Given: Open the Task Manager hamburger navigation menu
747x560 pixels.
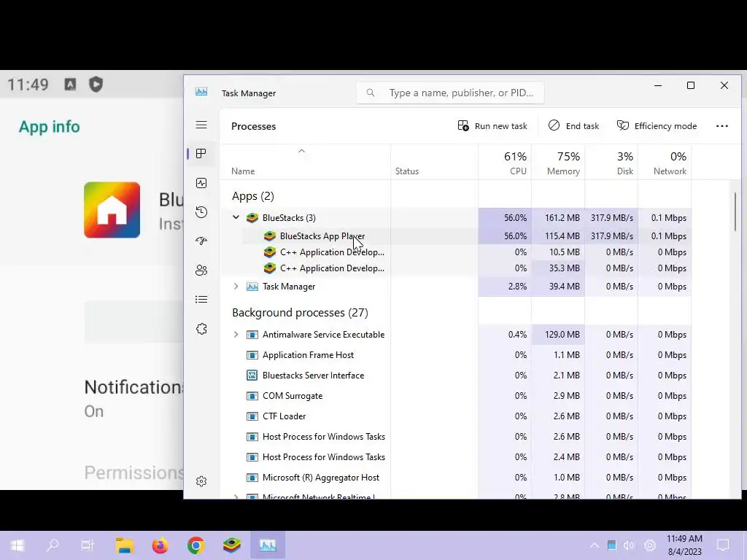Looking at the screenshot, I should click(201, 125).
